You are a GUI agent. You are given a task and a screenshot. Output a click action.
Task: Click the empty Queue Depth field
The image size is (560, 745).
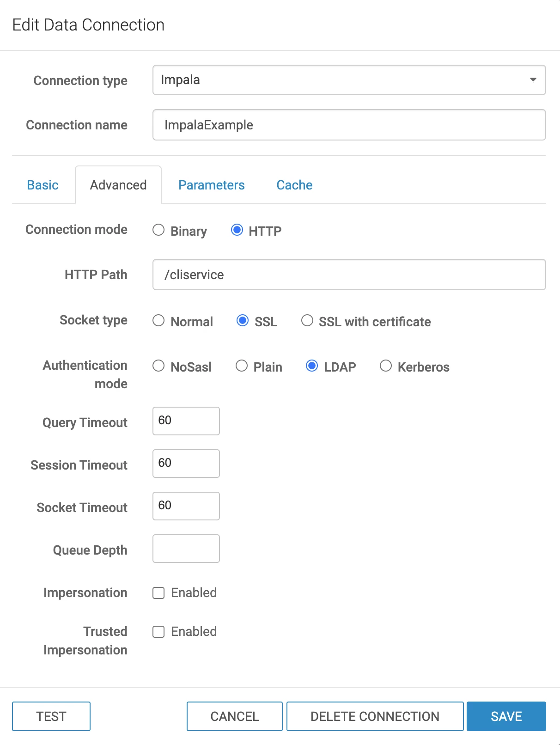(x=186, y=549)
